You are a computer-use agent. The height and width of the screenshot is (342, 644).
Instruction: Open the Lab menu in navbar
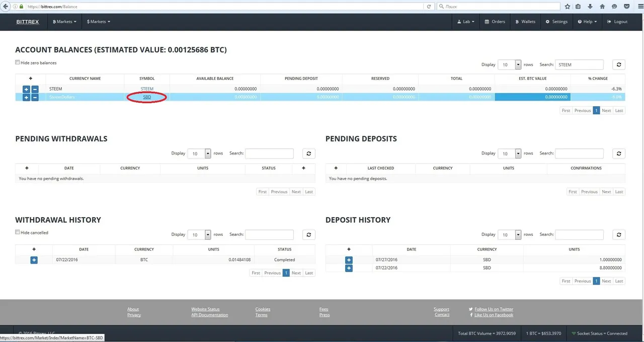click(465, 22)
